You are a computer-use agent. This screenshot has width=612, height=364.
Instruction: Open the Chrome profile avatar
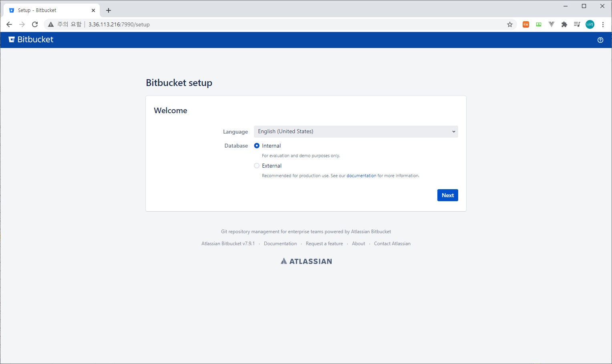(x=590, y=24)
